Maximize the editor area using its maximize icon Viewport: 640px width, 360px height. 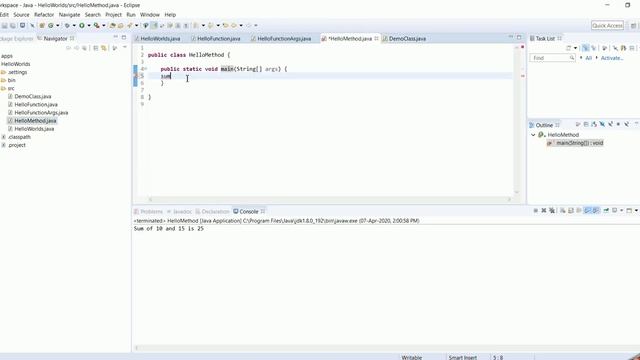coord(519,38)
